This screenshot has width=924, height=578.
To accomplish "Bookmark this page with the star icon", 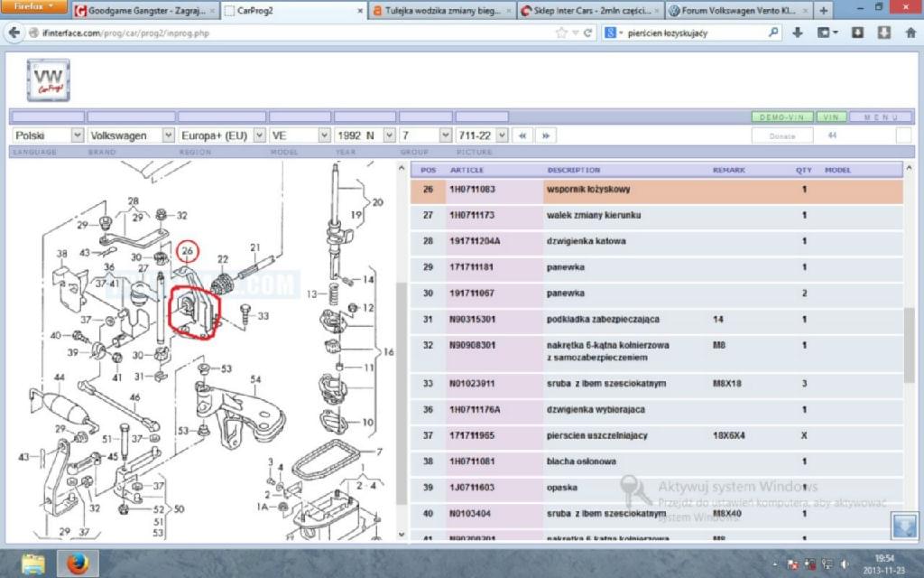I will (x=561, y=33).
